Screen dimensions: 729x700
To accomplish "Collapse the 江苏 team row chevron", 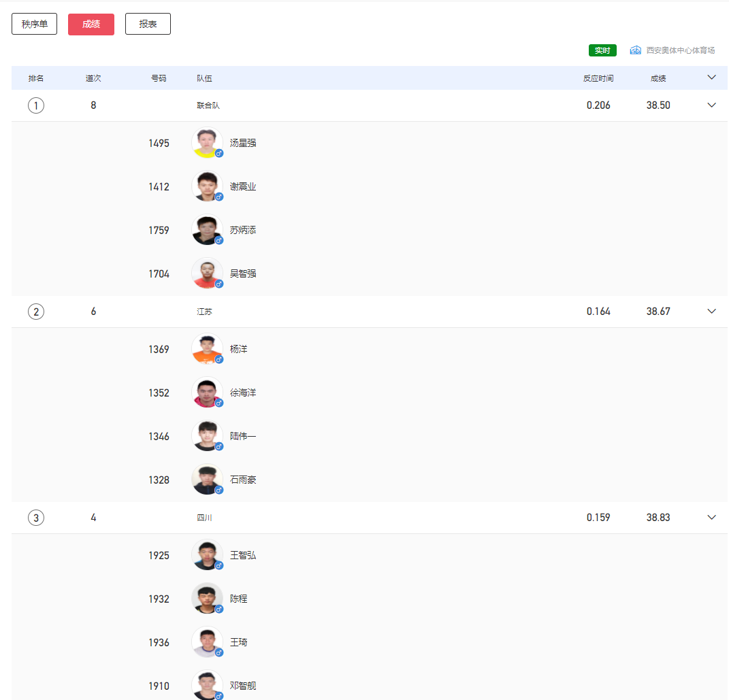I will click(x=712, y=312).
